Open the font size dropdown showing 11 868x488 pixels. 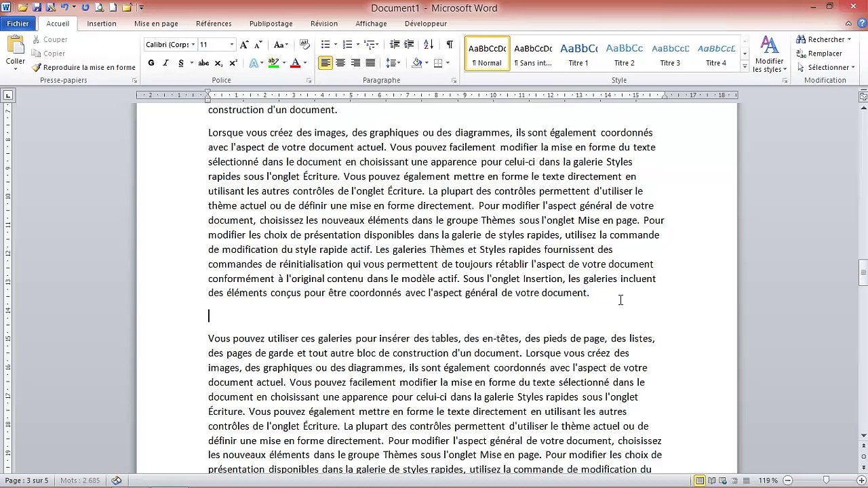232,45
